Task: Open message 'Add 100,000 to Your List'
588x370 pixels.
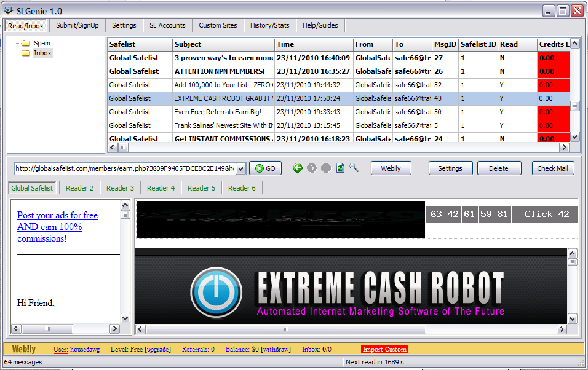Action: pyautogui.click(x=338, y=85)
